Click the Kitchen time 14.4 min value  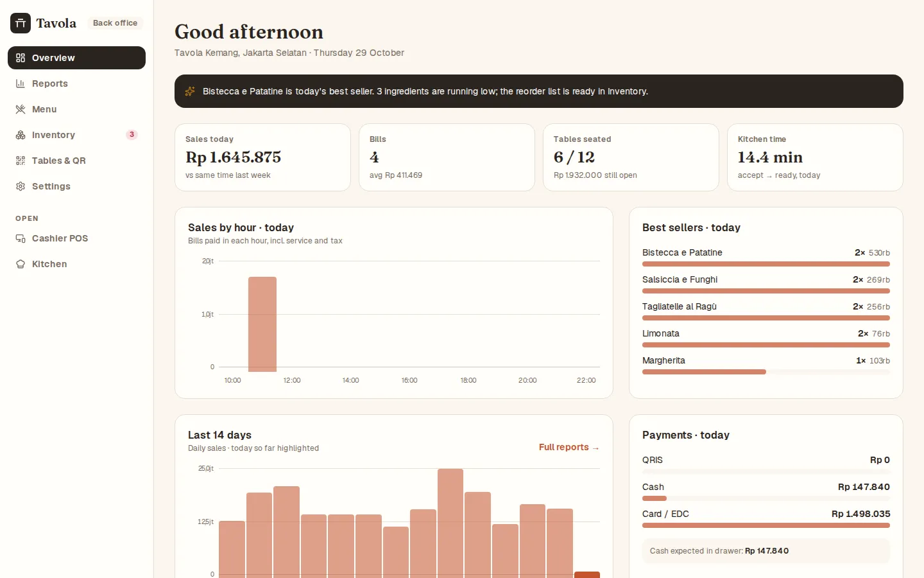click(x=770, y=157)
